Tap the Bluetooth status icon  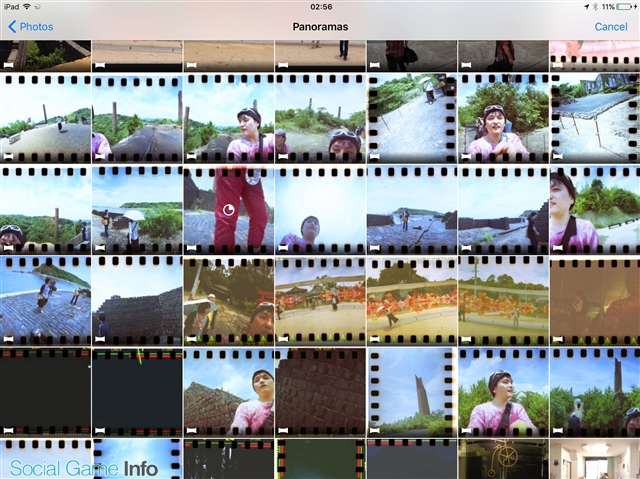click(x=596, y=7)
